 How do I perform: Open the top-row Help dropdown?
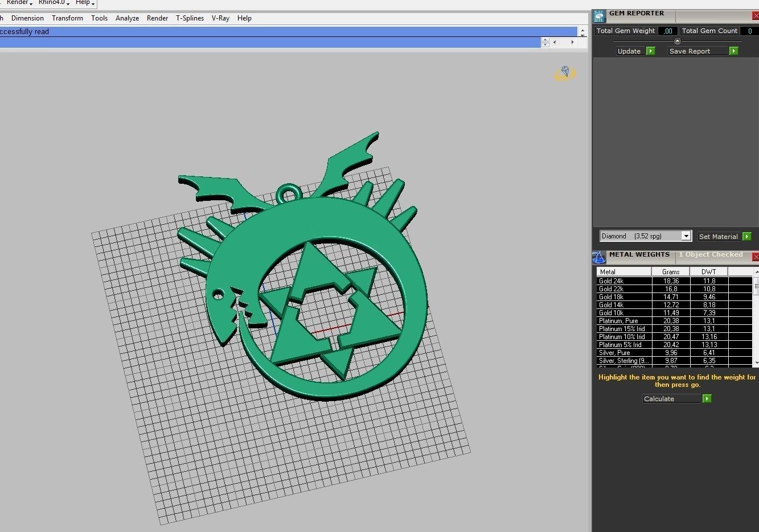tap(85, 3)
